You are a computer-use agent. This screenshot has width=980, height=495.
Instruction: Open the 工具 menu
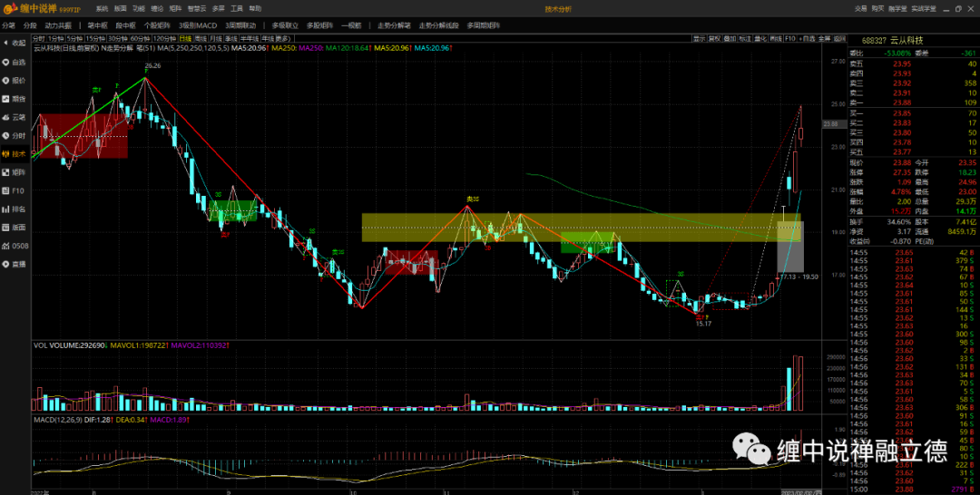tap(236, 9)
